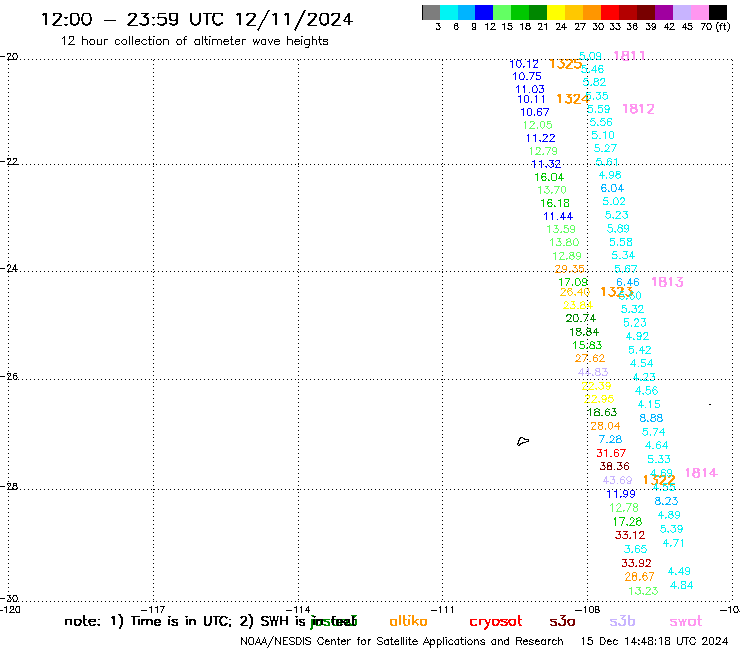The height and width of the screenshot is (650, 740).
Task: Click the orange value '28.67'
Action: (639, 577)
